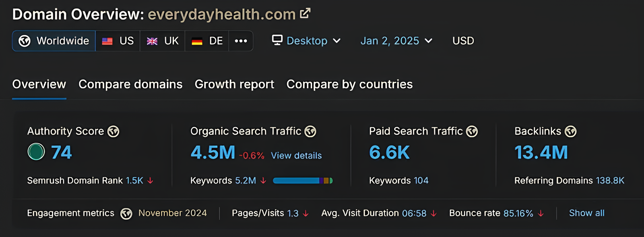
Task: Switch to Compare by countries tab
Action: 349,84
